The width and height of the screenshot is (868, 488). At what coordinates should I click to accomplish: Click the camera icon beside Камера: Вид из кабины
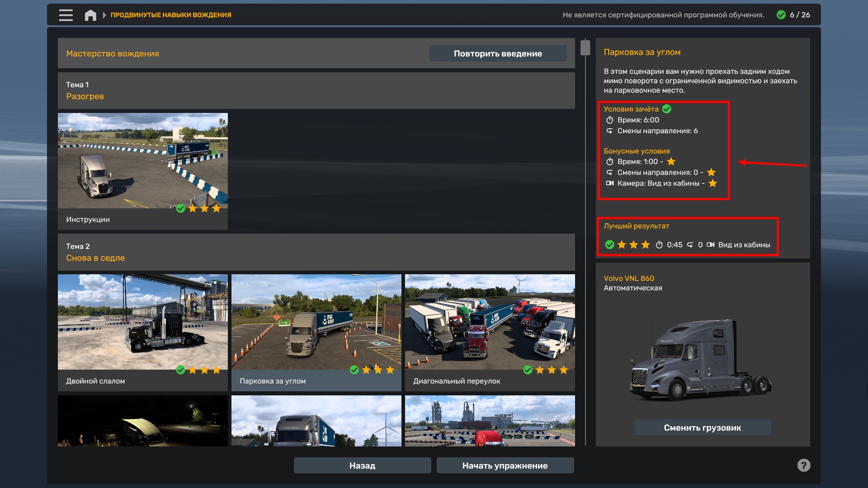tap(609, 183)
